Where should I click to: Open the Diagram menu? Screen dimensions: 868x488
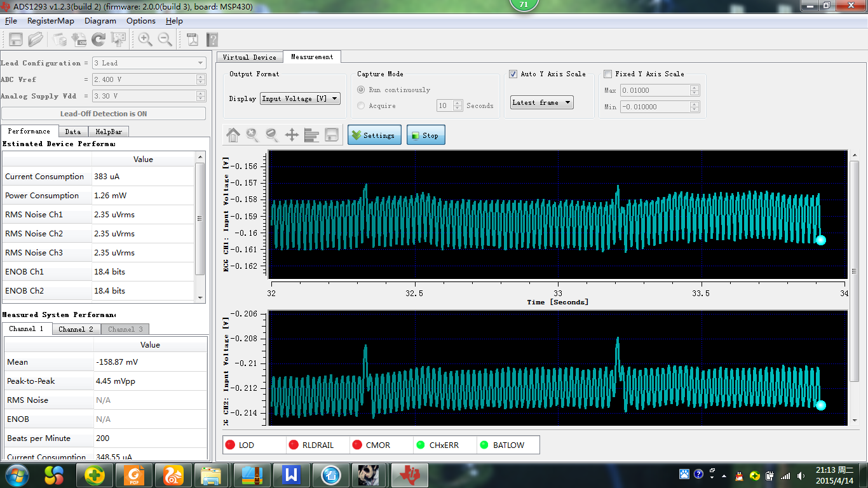(100, 21)
